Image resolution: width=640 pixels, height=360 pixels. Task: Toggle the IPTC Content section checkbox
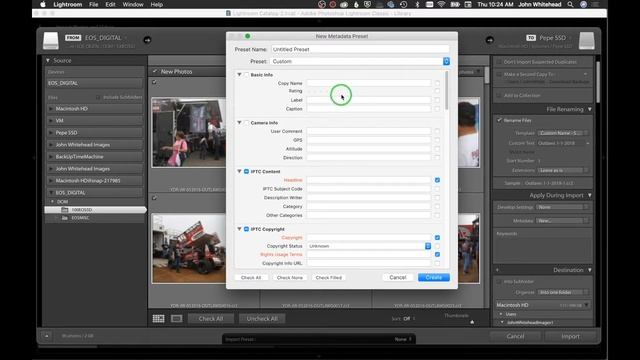click(x=247, y=171)
